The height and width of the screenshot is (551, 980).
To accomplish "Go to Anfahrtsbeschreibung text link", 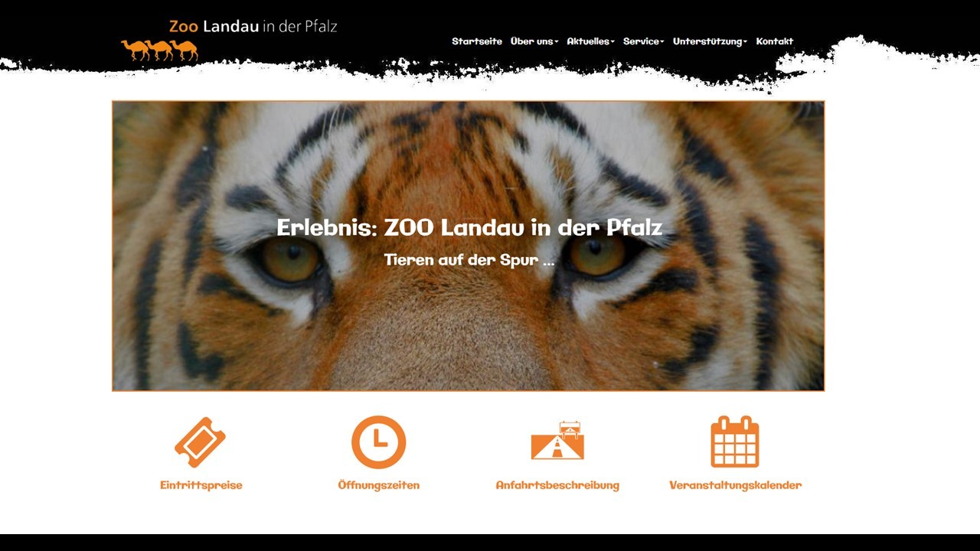I will point(557,485).
